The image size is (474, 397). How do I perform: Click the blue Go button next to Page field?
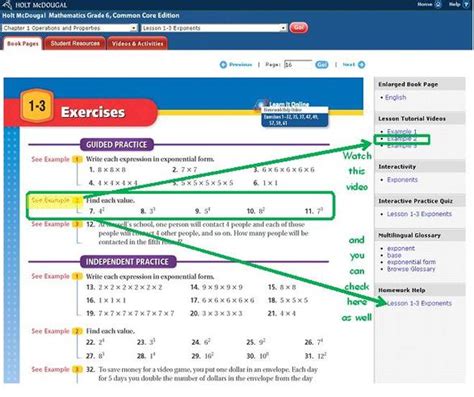[x=322, y=65]
